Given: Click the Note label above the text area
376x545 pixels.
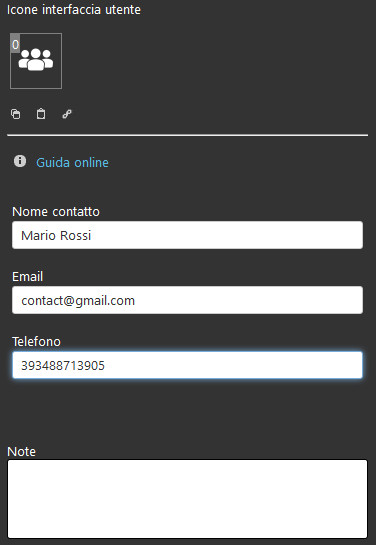Looking at the screenshot, I should click(22, 452).
